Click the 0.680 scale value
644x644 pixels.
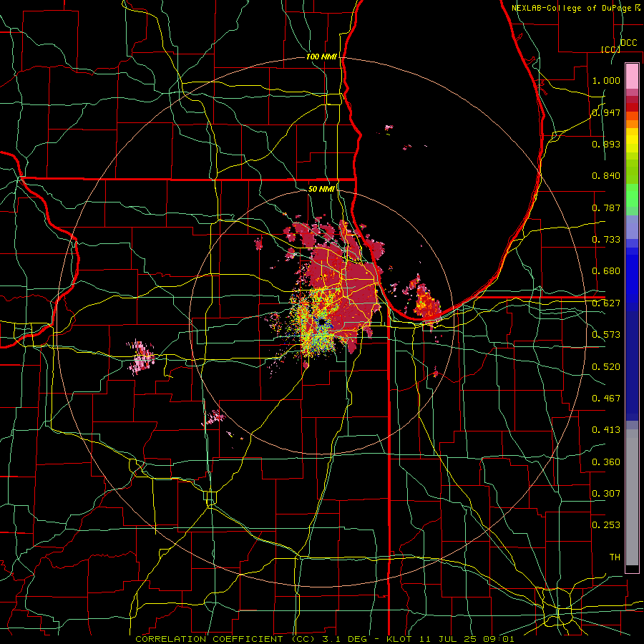tap(606, 271)
